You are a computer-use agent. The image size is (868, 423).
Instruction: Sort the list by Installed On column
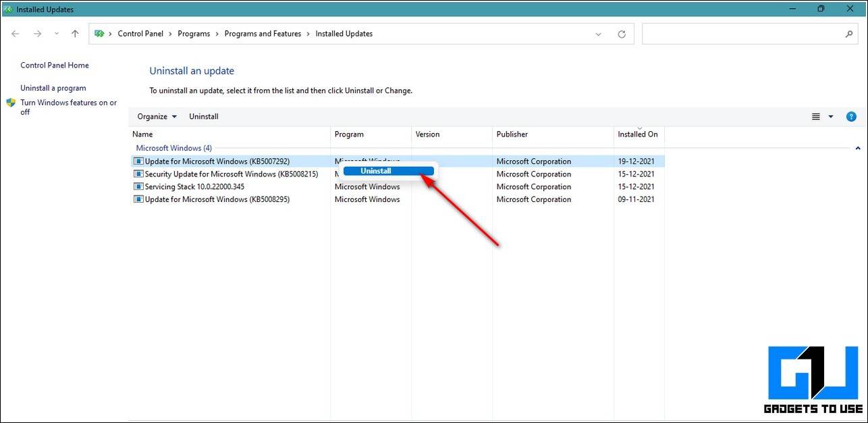pyautogui.click(x=637, y=134)
